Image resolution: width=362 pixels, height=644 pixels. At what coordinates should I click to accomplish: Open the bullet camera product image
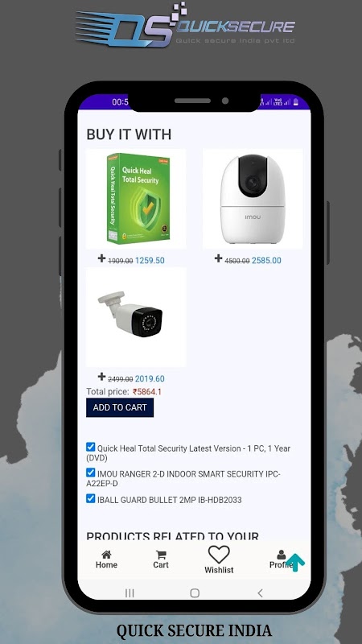[x=136, y=317]
